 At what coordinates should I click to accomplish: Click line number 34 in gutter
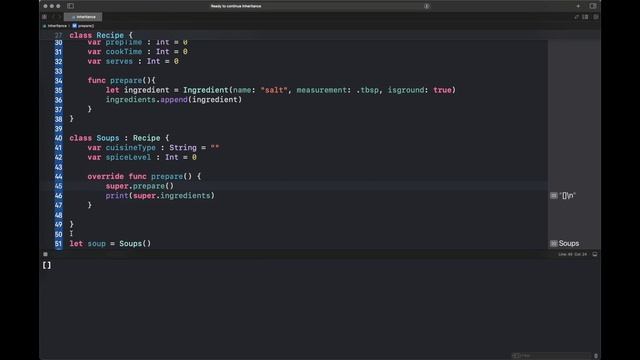tap(58, 80)
